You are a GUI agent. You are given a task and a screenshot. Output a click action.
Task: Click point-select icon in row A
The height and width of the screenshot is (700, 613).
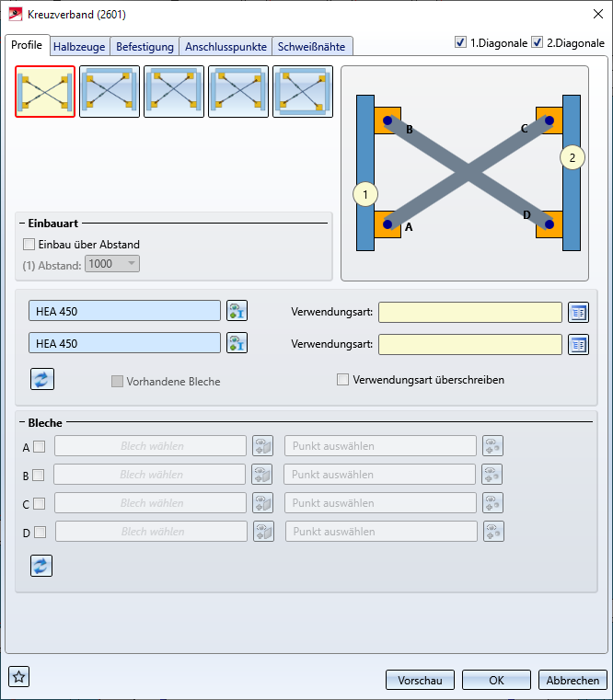[x=492, y=446]
